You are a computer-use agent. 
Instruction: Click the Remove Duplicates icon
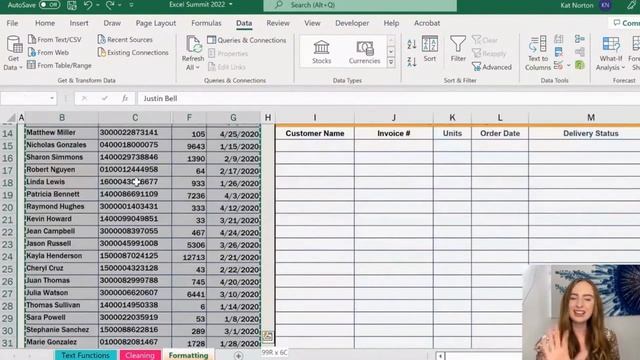559,52
